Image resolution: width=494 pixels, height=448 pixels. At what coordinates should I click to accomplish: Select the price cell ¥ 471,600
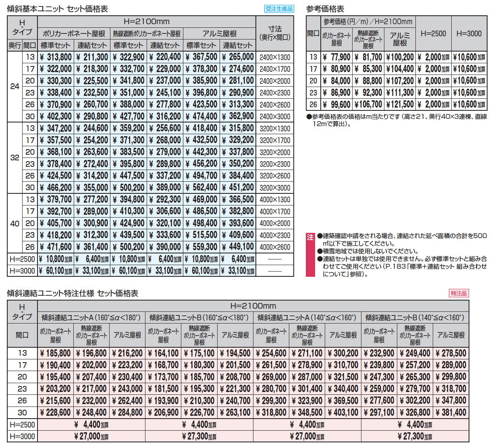click(x=56, y=247)
